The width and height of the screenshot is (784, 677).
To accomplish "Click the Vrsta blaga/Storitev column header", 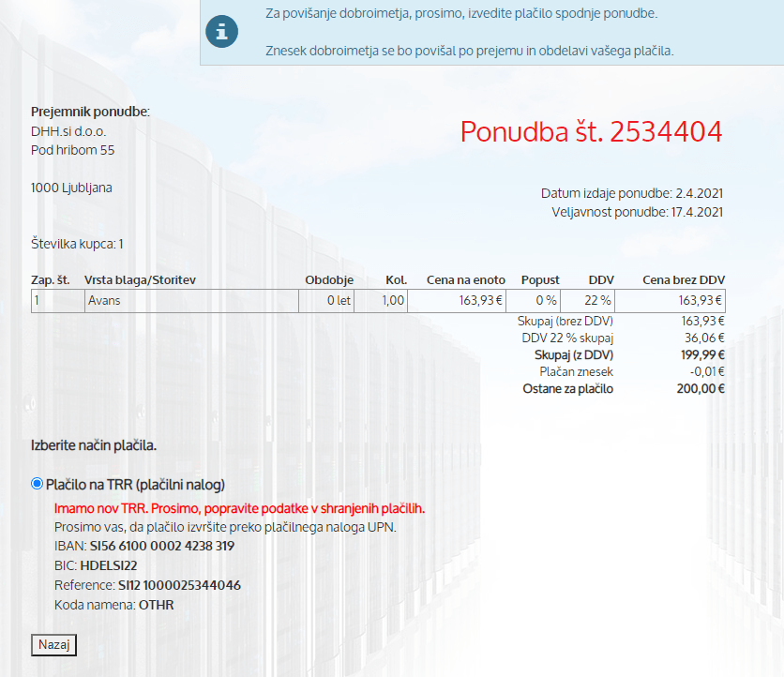I will point(140,279).
